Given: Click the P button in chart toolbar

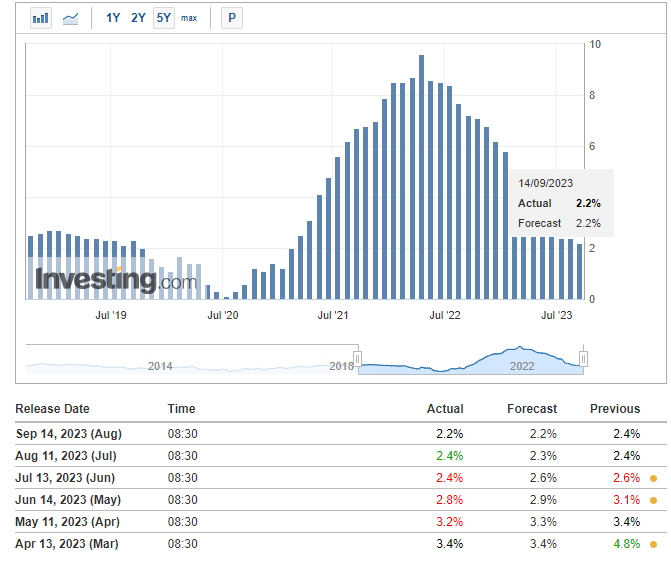Looking at the screenshot, I should point(232,18).
